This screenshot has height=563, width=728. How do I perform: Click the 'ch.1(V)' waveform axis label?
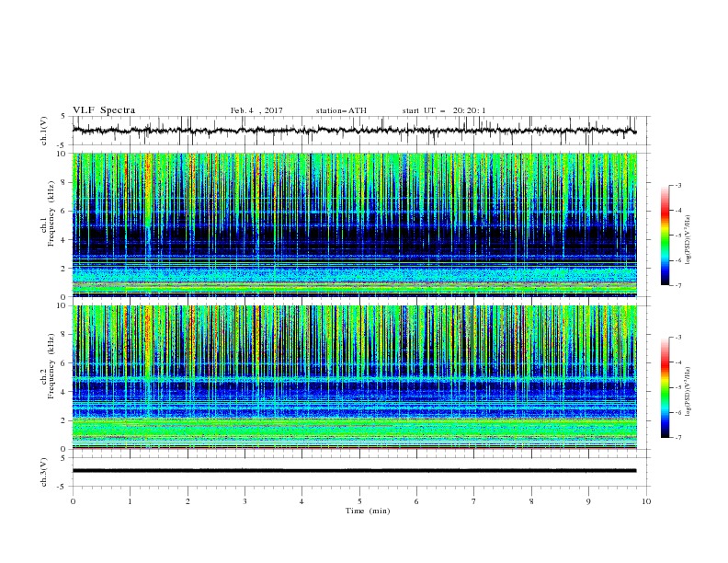[x=44, y=131]
